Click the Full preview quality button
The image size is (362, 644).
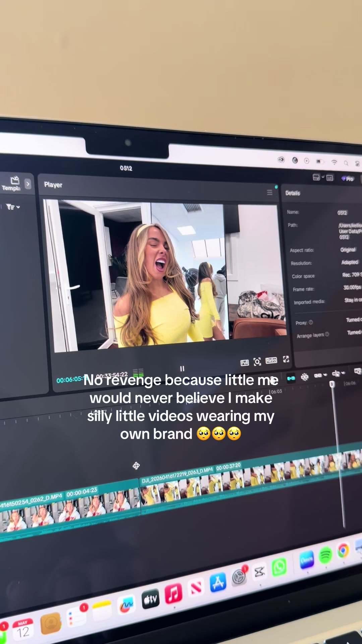(x=245, y=363)
